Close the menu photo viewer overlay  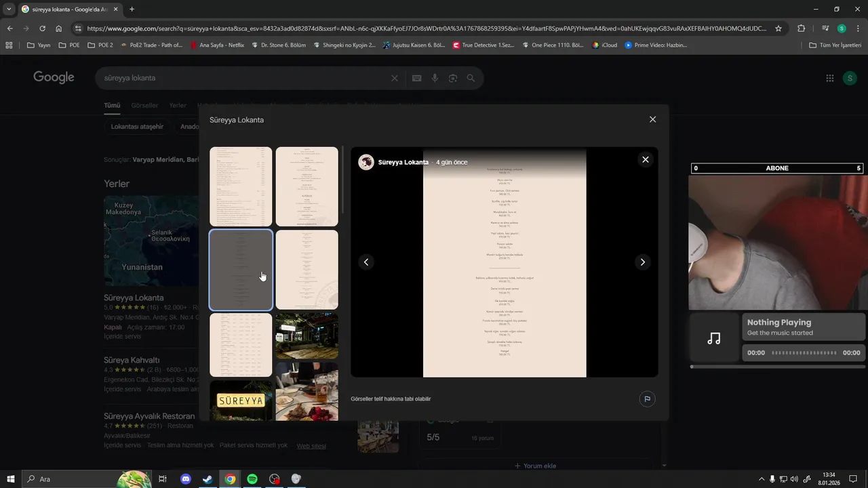[645, 159]
